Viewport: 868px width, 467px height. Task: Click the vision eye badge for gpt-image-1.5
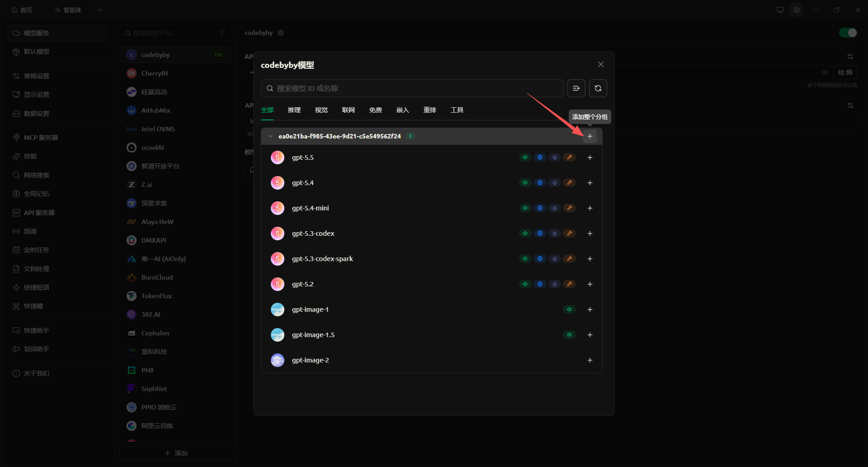pyautogui.click(x=570, y=335)
